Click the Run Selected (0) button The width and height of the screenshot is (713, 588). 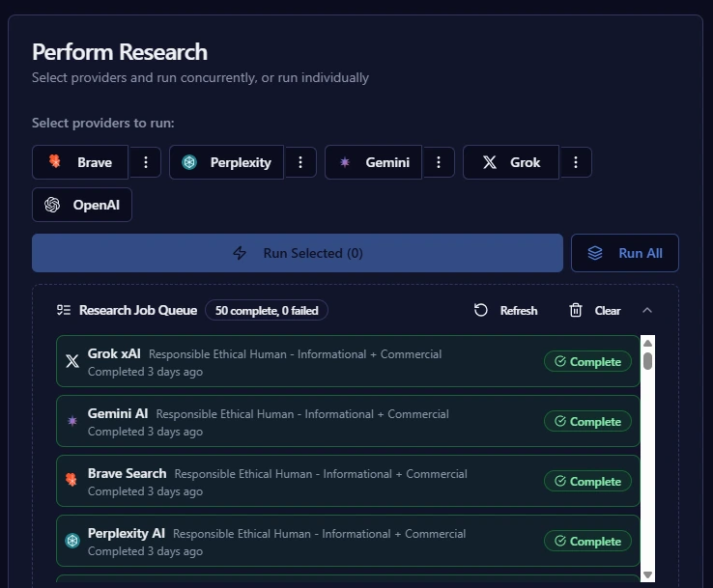(298, 253)
